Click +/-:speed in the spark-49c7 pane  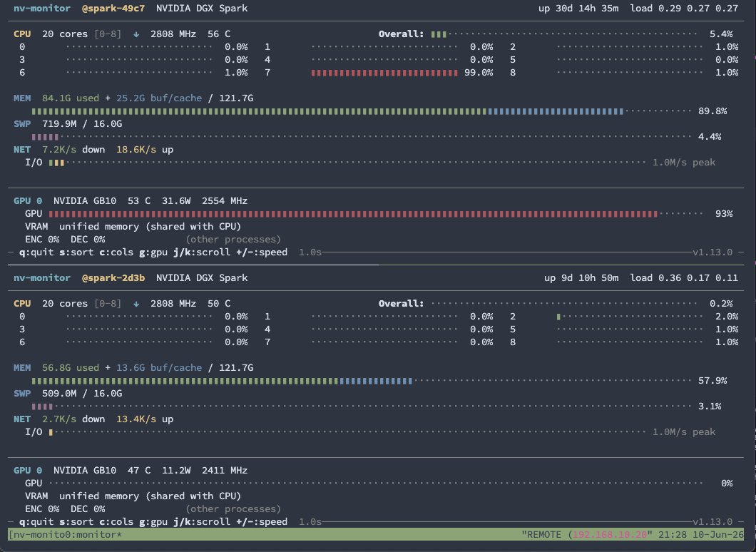click(x=262, y=252)
